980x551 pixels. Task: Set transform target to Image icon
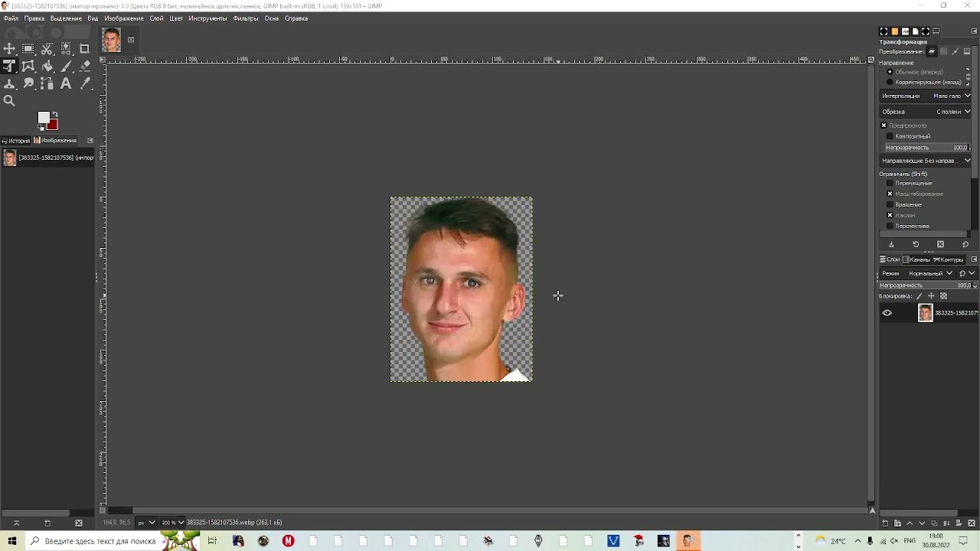[x=967, y=51]
